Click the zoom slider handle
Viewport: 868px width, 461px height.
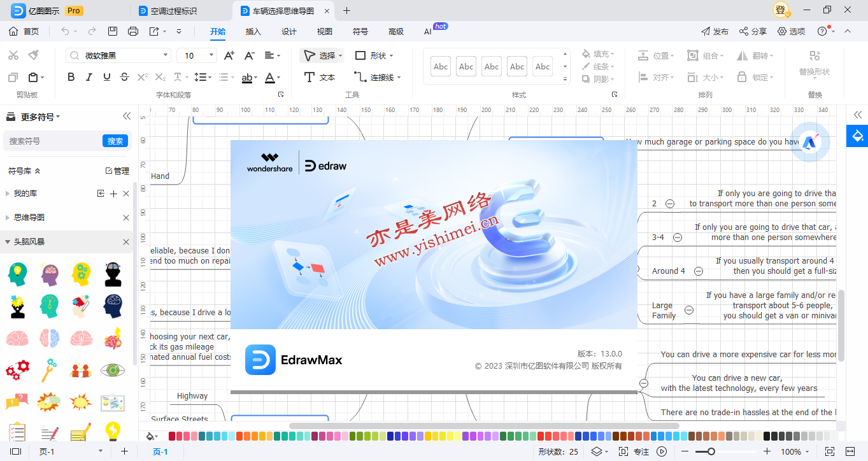pos(711,451)
